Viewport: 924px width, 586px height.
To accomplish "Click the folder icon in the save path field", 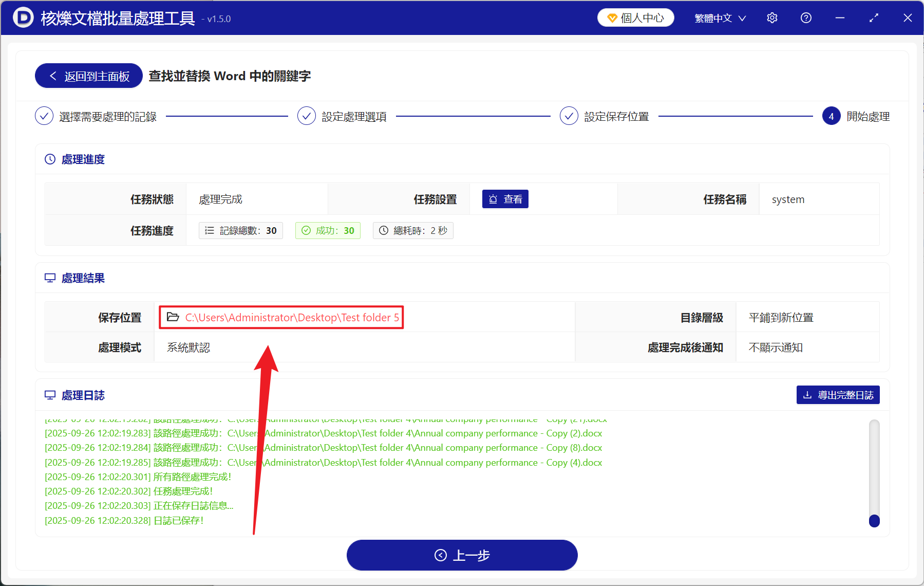I will [x=173, y=317].
